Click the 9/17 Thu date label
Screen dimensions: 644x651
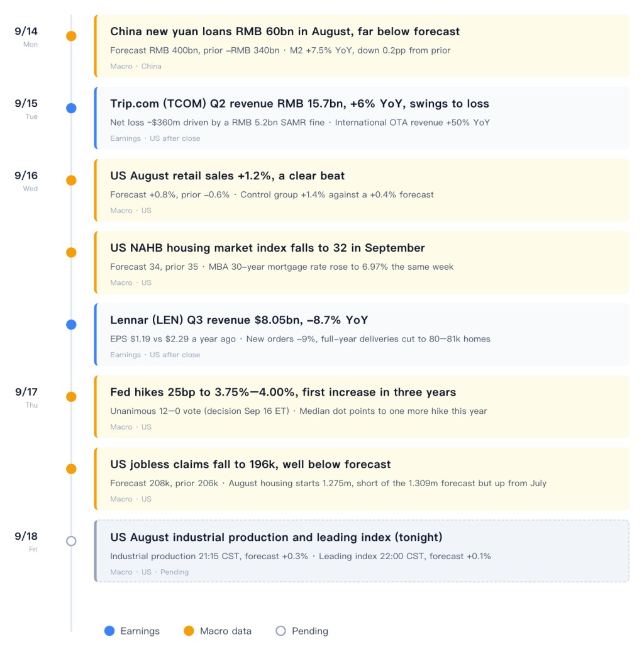tap(26, 398)
